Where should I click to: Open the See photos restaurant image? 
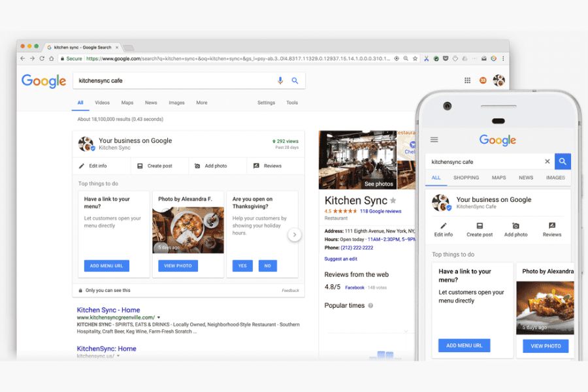pos(357,160)
